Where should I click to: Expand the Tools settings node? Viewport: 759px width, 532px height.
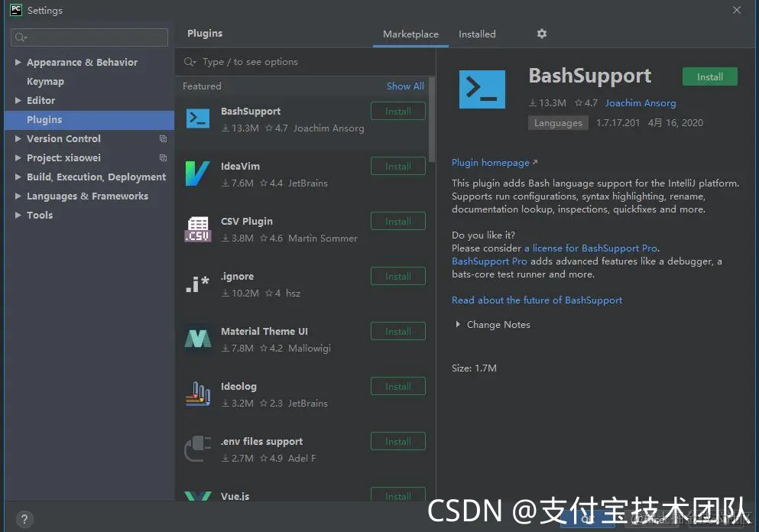[18, 215]
